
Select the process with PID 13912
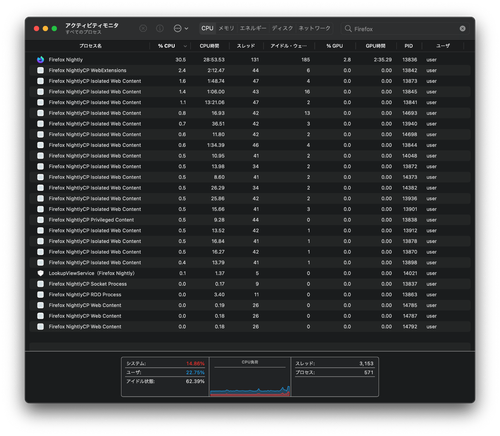point(250,230)
